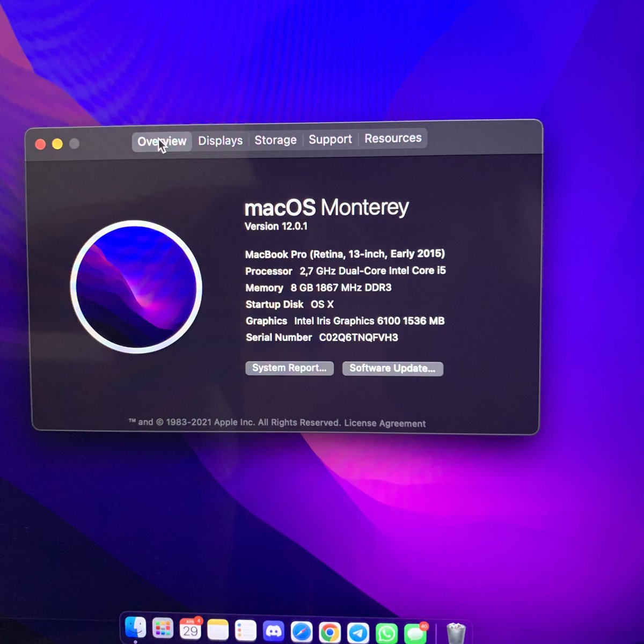Click the macOS Monterey circular logo

tap(136, 287)
